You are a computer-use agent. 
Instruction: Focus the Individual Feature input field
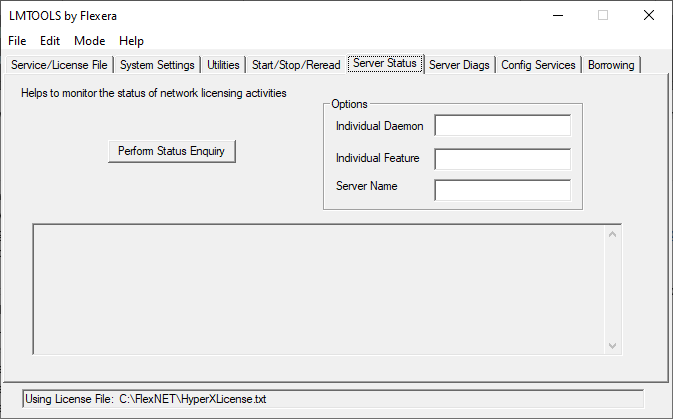pos(503,159)
